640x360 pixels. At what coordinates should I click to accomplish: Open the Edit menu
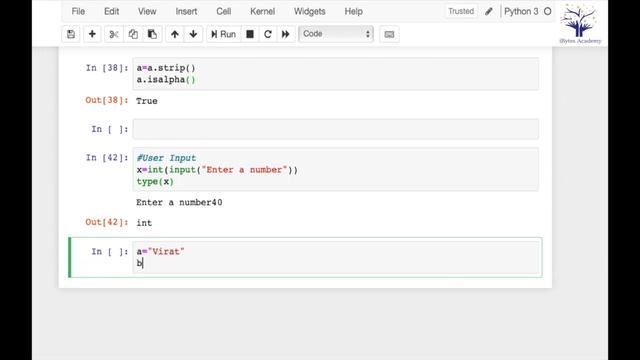coord(111,11)
